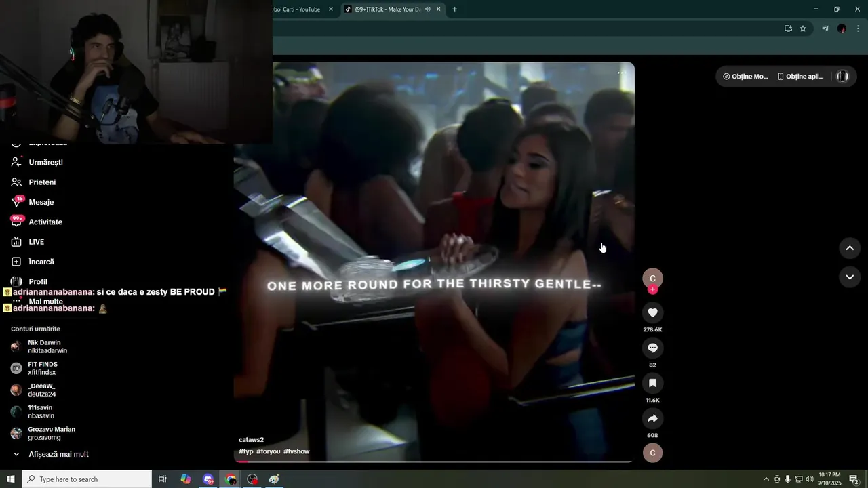The image size is (868, 488).
Task: Open Copilot from taskbar
Action: point(185,479)
